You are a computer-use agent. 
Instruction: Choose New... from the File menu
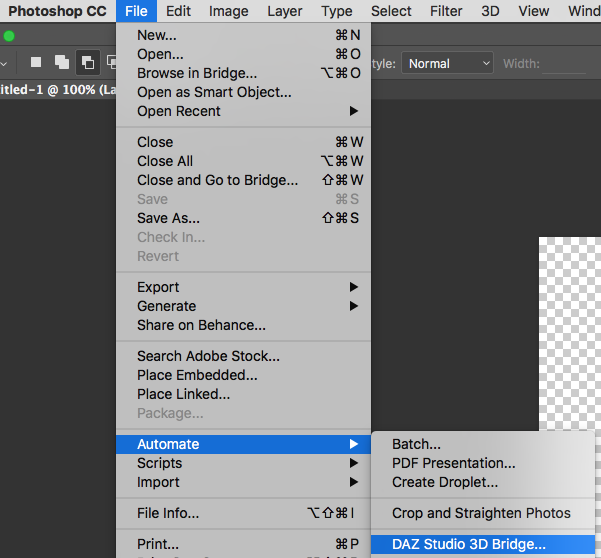pos(243,35)
